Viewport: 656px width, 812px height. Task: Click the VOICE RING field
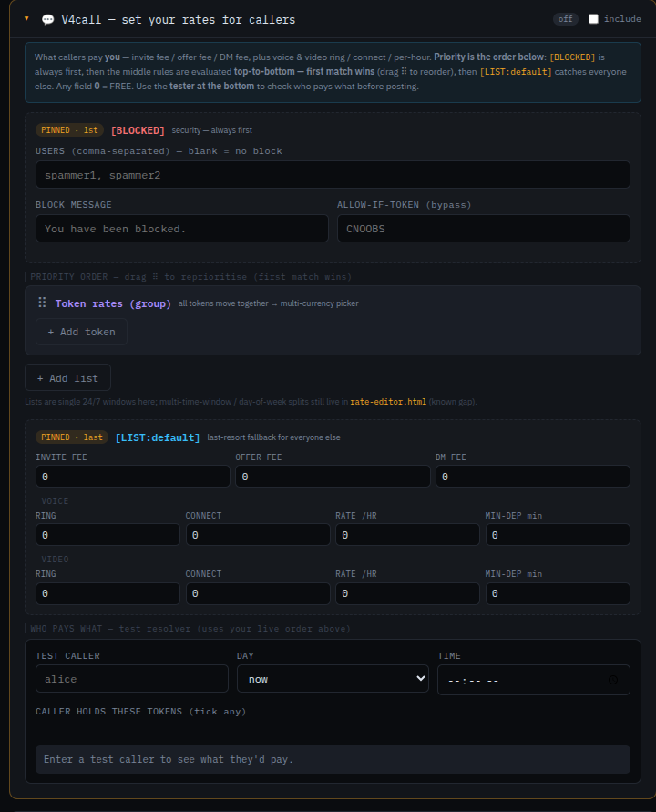pos(108,535)
